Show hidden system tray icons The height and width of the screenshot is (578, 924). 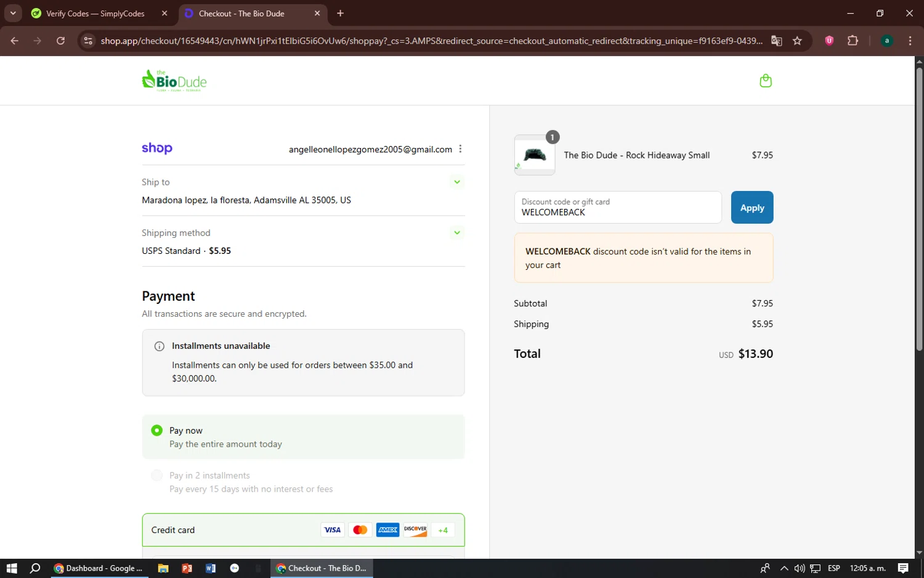tap(784, 568)
